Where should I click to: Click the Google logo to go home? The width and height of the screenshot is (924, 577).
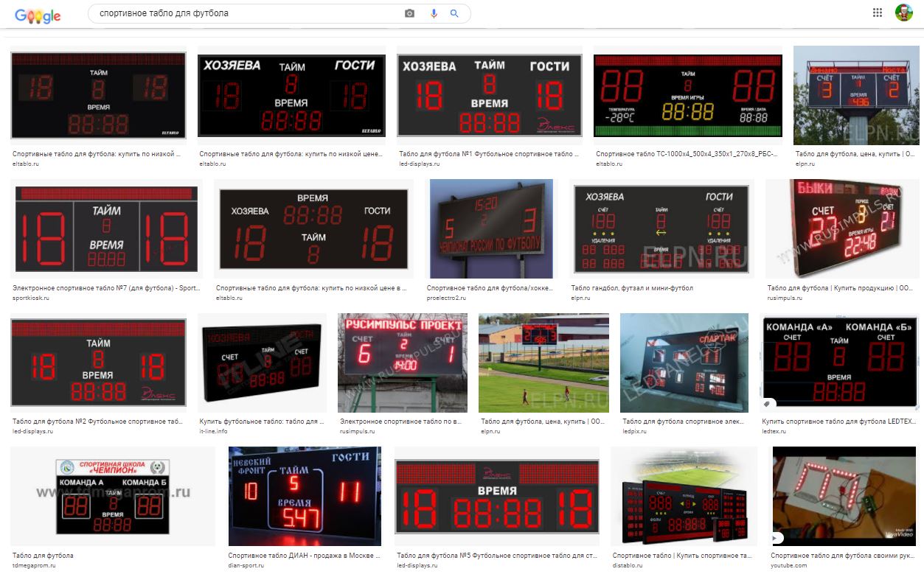38,15
